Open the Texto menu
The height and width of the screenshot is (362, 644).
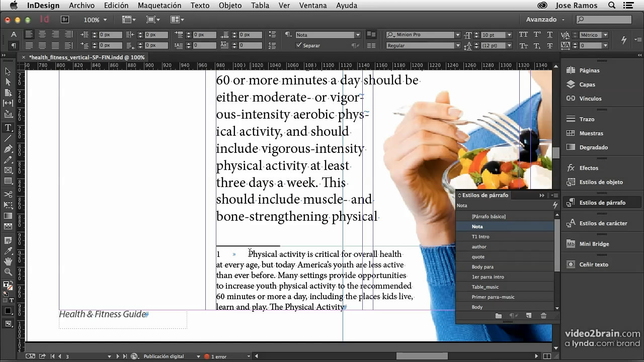point(200,6)
